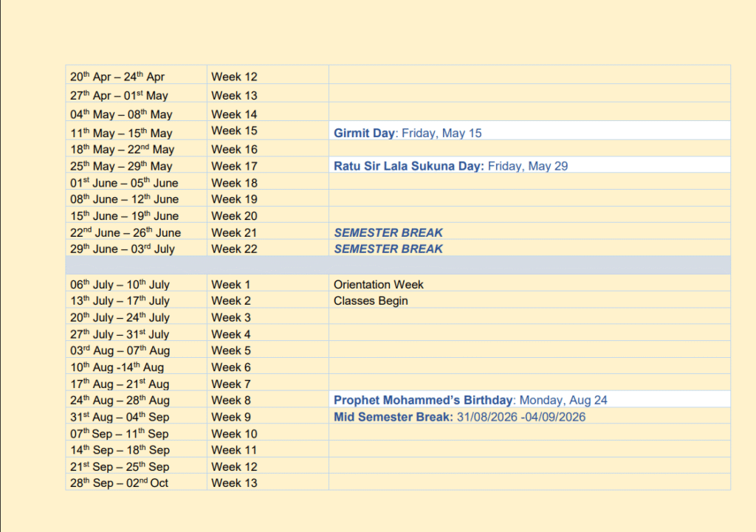Select the Week 1 cell

click(231, 284)
